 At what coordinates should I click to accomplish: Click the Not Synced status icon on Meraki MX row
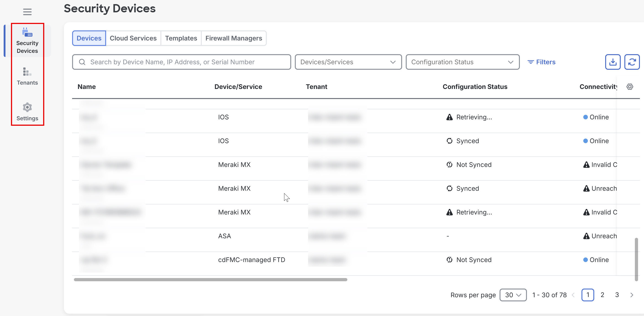450,164
